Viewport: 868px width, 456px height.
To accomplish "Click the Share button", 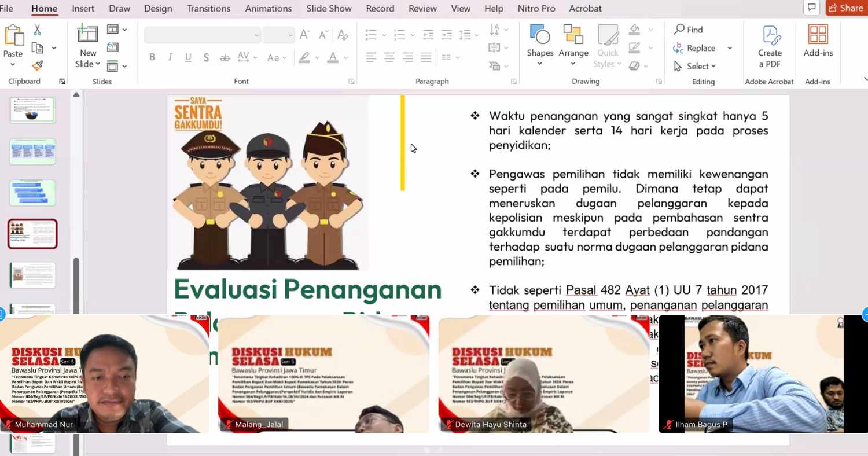I will pyautogui.click(x=847, y=8).
